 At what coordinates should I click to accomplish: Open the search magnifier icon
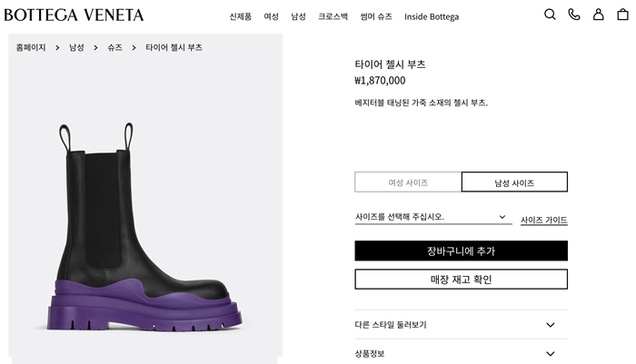point(550,15)
